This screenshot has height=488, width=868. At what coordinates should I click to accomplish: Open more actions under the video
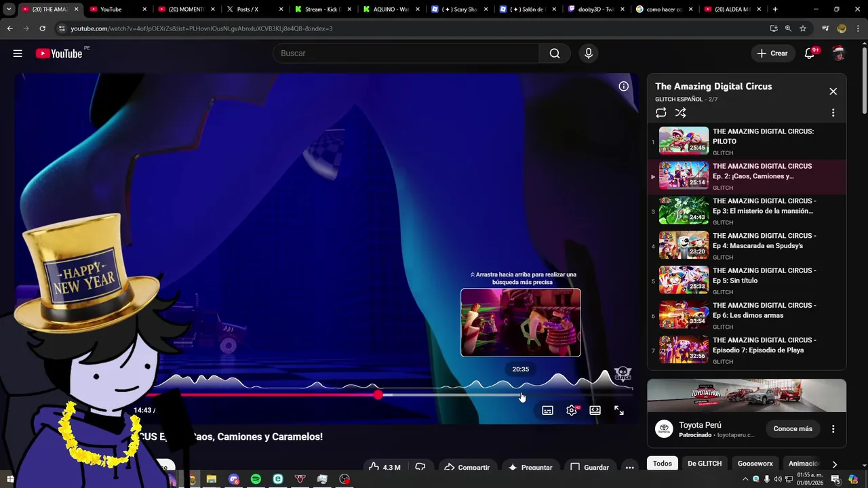(630, 467)
